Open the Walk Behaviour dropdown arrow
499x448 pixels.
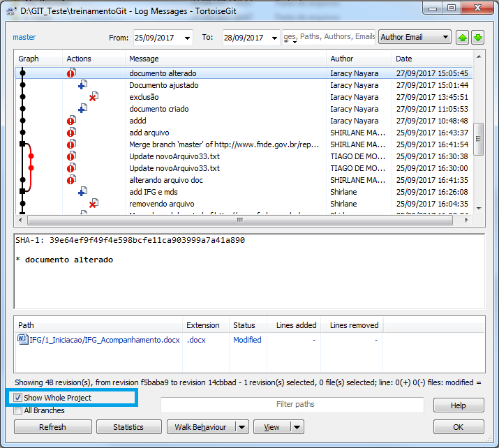click(x=241, y=427)
